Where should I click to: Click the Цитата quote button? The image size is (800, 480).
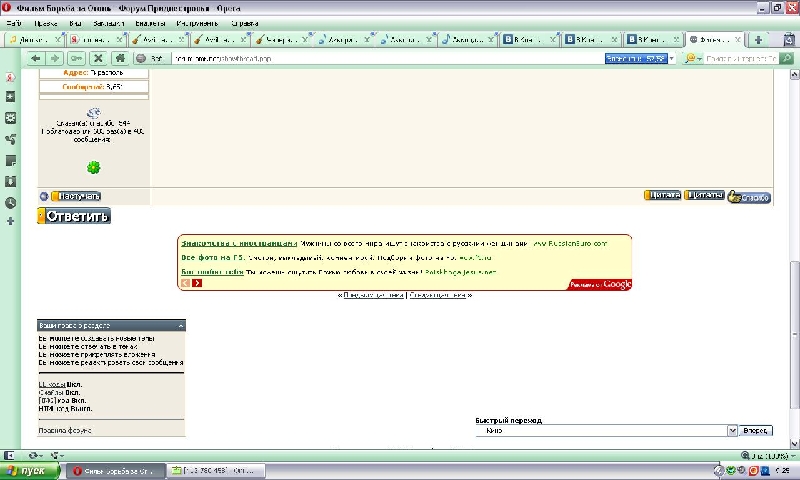(x=662, y=196)
